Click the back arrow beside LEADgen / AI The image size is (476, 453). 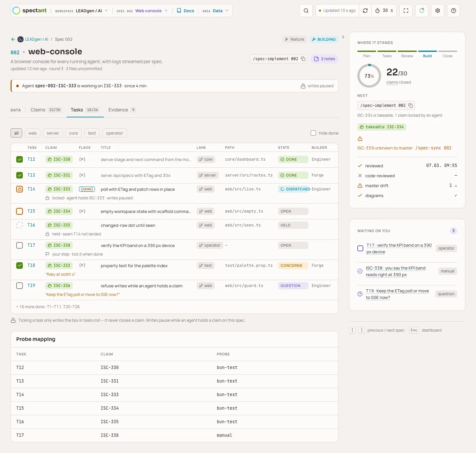click(13, 39)
